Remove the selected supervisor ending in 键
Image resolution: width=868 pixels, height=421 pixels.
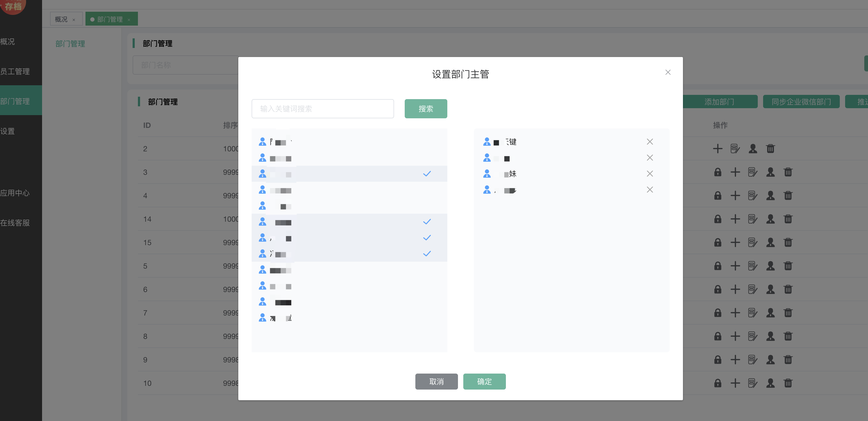click(649, 142)
